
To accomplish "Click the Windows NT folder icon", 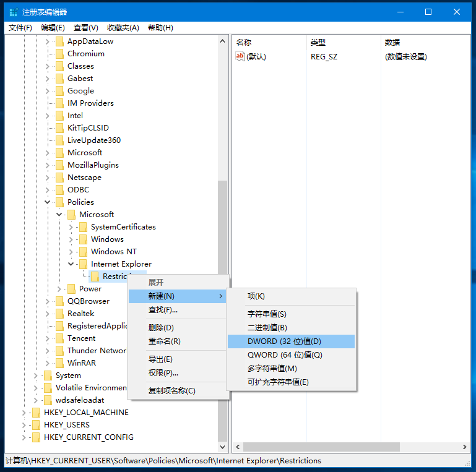I will 83,252.
